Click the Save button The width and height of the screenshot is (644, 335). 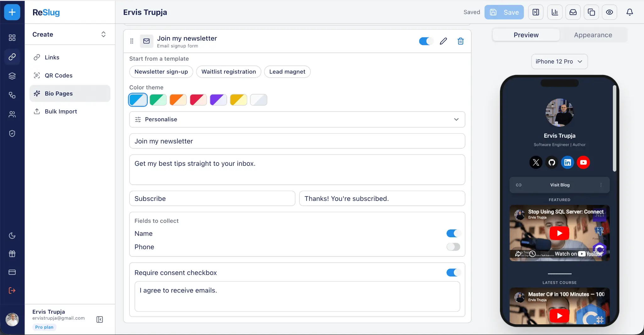[x=504, y=12]
